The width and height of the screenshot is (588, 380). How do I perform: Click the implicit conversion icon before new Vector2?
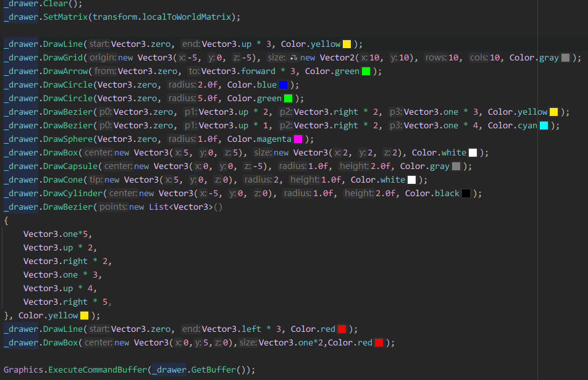point(293,58)
